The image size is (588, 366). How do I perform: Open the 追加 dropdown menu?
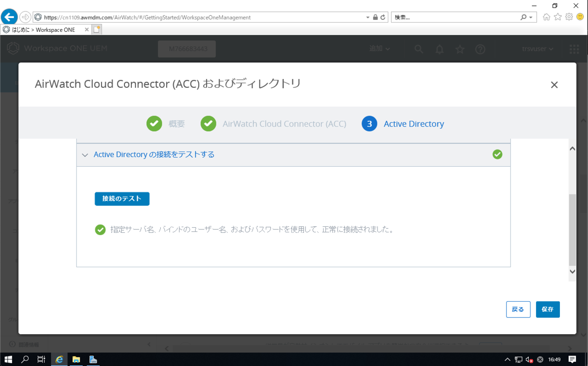pyautogui.click(x=380, y=48)
